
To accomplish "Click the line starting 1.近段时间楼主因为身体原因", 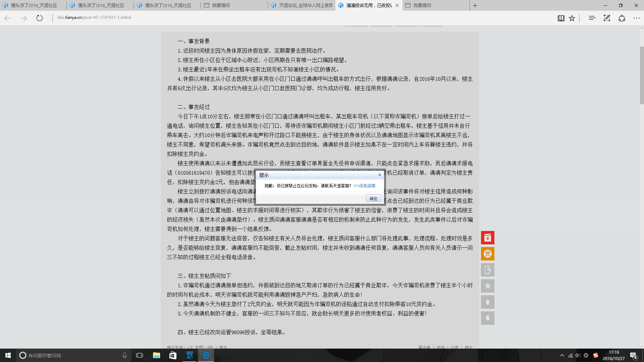I will tap(252, 51).
